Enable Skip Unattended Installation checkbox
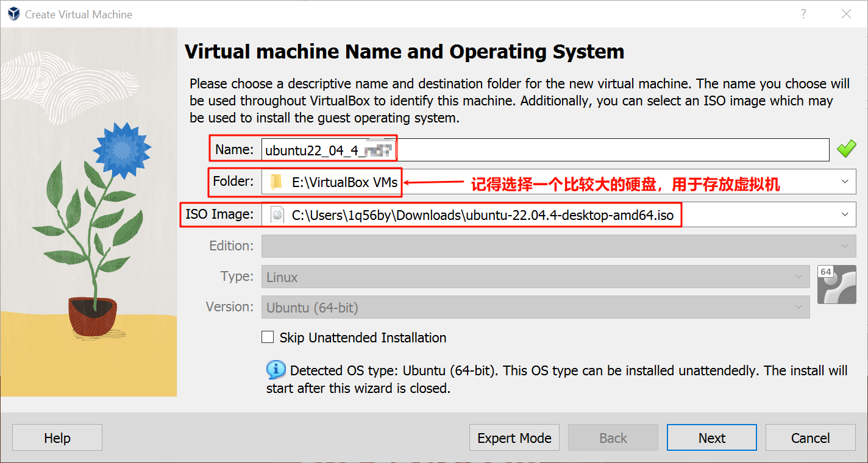The height and width of the screenshot is (463, 868). pyautogui.click(x=268, y=337)
